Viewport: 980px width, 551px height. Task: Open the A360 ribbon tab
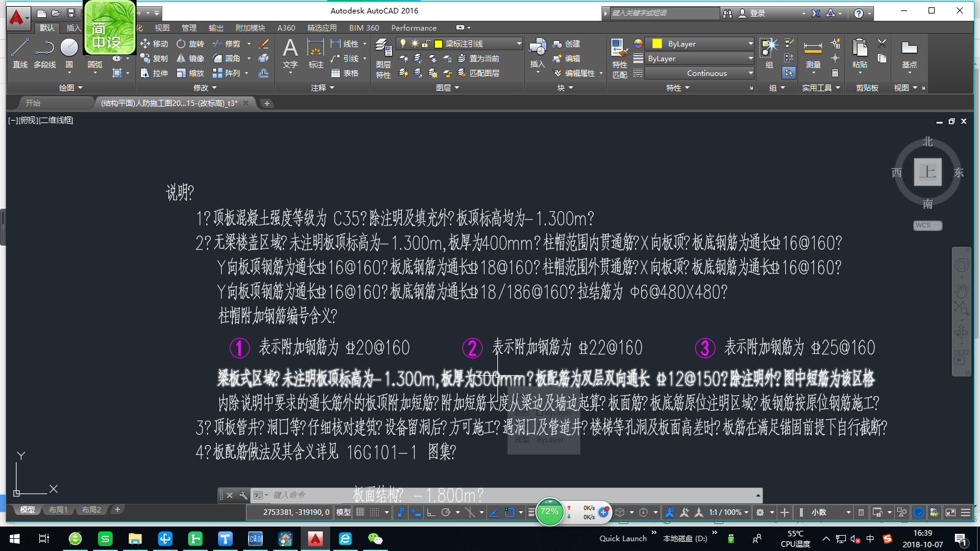[x=286, y=28]
